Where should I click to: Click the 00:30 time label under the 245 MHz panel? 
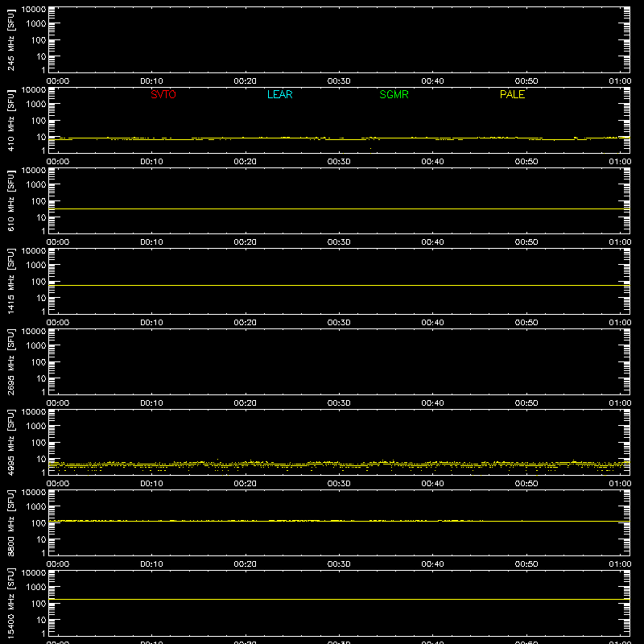pyautogui.click(x=339, y=81)
